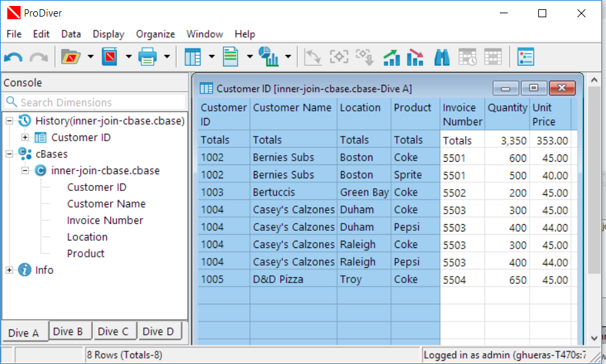This screenshot has height=364, width=606.
Task: Click the Bertuccis customer name cell
Action: (x=293, y=192)
